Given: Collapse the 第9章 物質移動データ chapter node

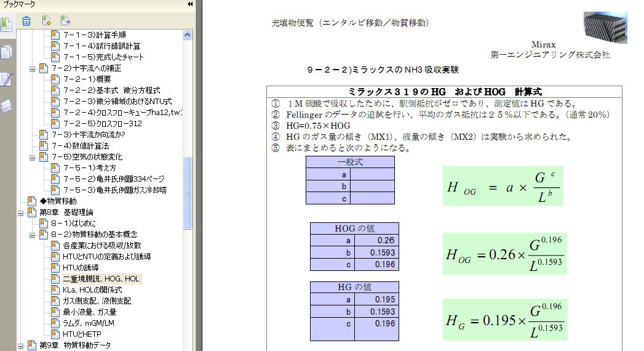Looking at the screenshot, I should 20,346.
